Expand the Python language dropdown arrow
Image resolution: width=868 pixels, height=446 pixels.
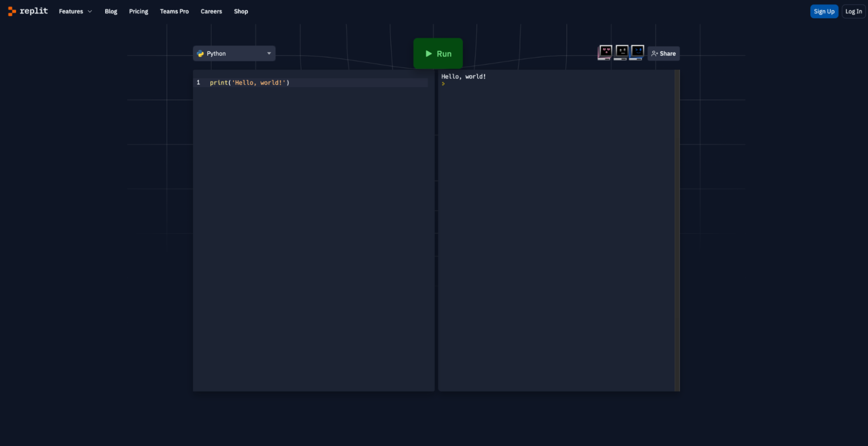click(269, 53)
